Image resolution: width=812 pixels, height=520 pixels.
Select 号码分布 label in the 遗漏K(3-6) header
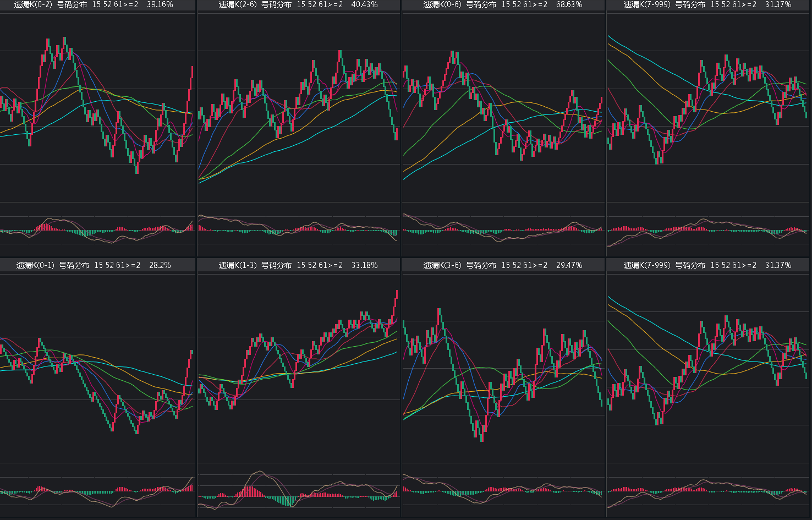(481, 265)
